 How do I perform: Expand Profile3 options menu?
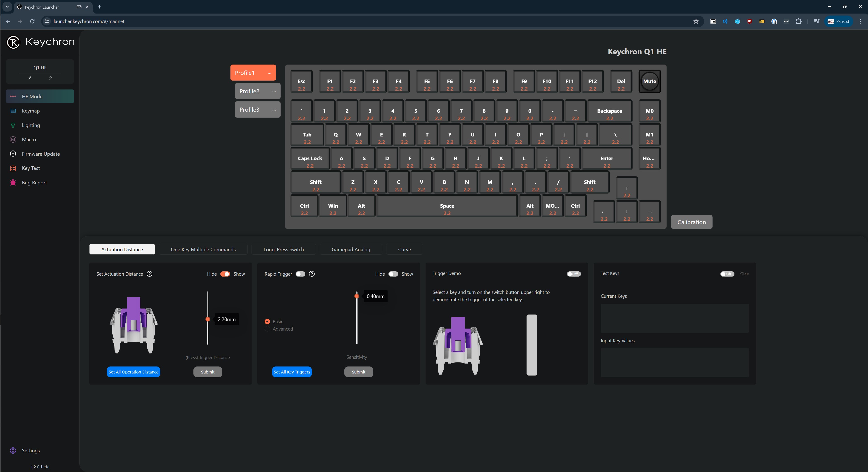click(274, 110)
